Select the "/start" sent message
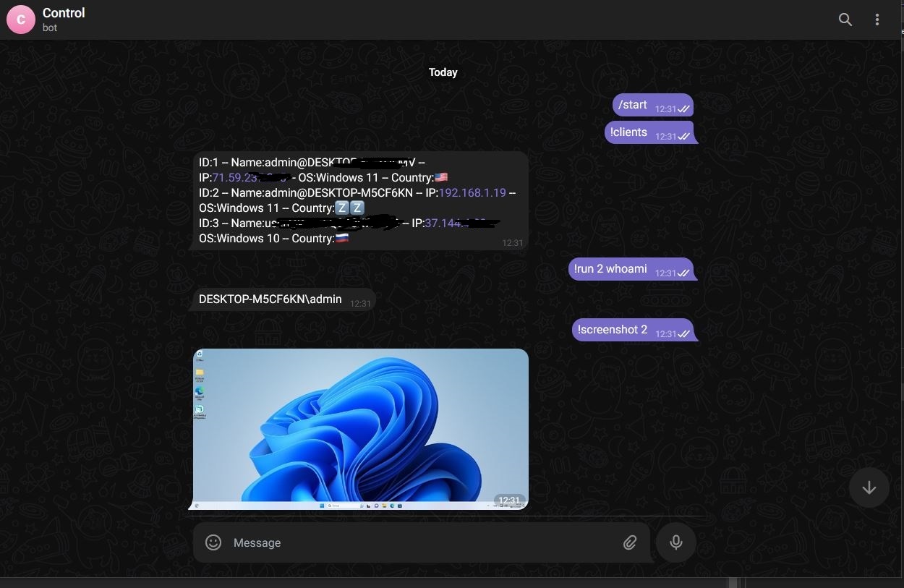Screen dimensions: 904x588 [653, 105]
